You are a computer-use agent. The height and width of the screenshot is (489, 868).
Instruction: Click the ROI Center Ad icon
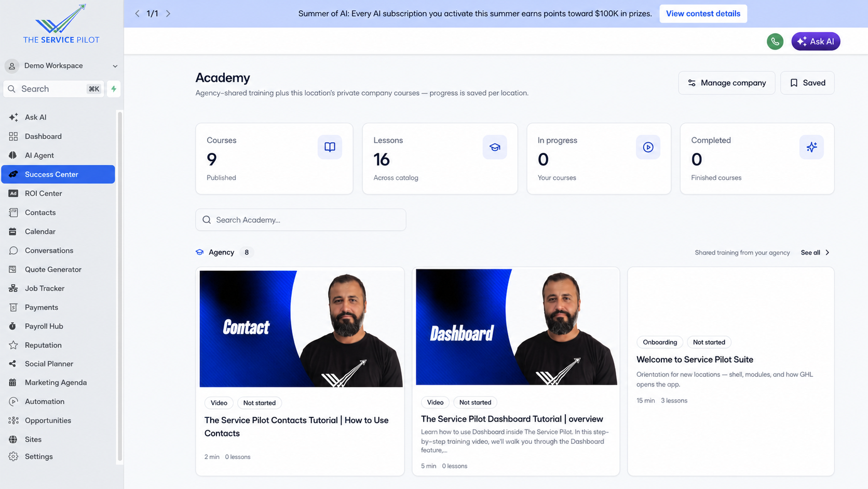click(13, 193)
